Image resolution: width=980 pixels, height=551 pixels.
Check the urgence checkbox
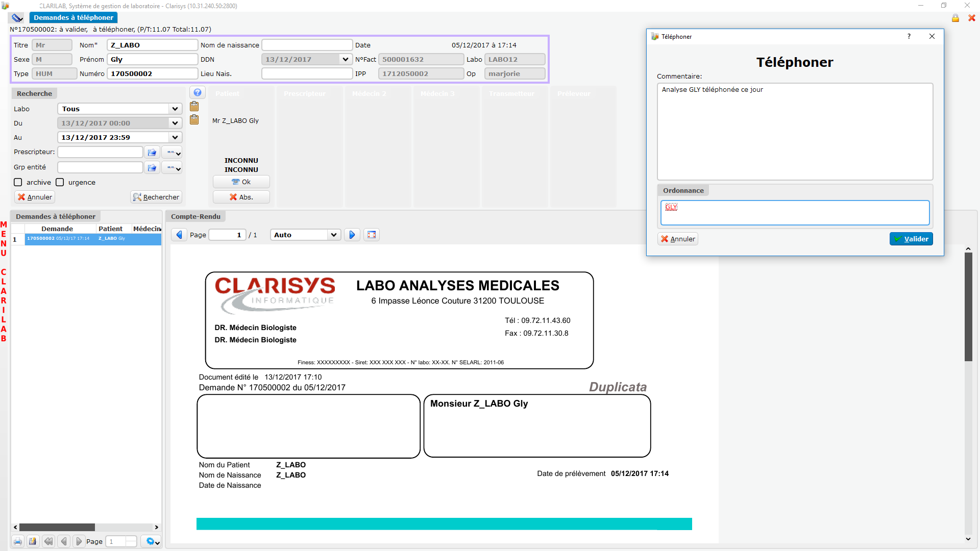click(60, 182)
